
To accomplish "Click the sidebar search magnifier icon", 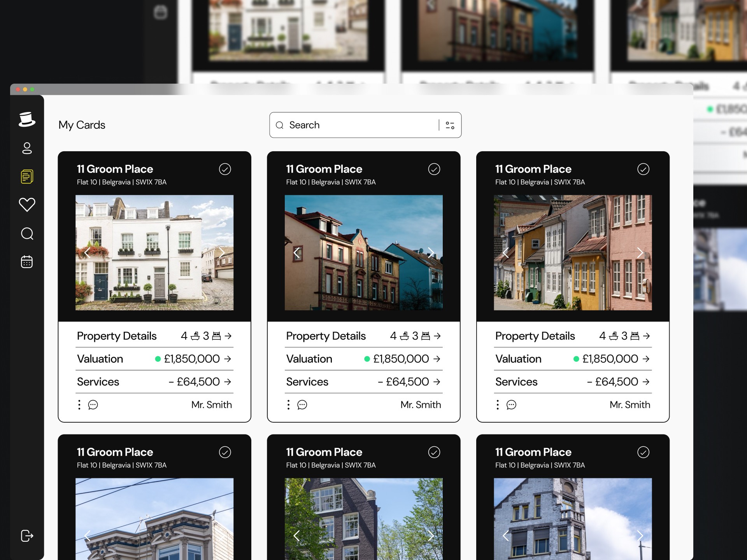I will (27, 233).
